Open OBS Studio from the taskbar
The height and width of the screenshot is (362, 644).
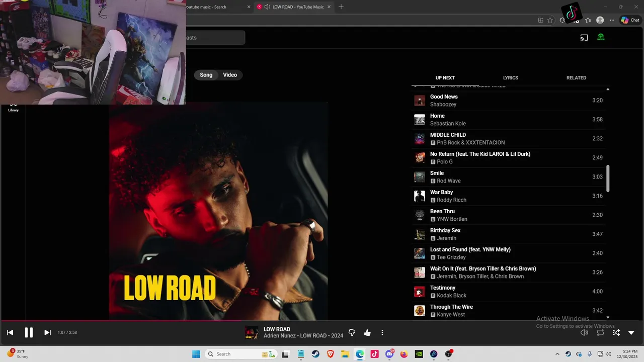[448, 354]
